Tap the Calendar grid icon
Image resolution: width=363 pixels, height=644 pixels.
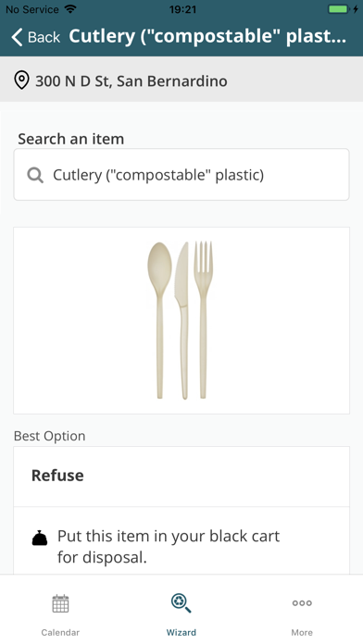pyautogui.click(x=60, y=603)
